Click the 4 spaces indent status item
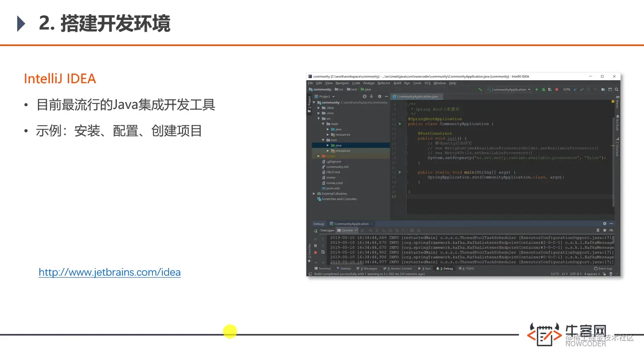This screenshot has height=352, width=644. pos(592,274)
